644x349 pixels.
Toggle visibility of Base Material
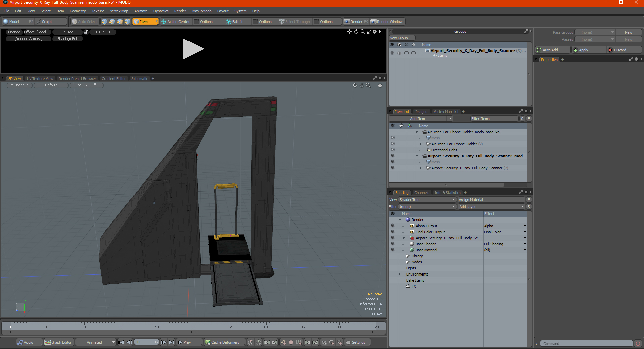(392, 250)
